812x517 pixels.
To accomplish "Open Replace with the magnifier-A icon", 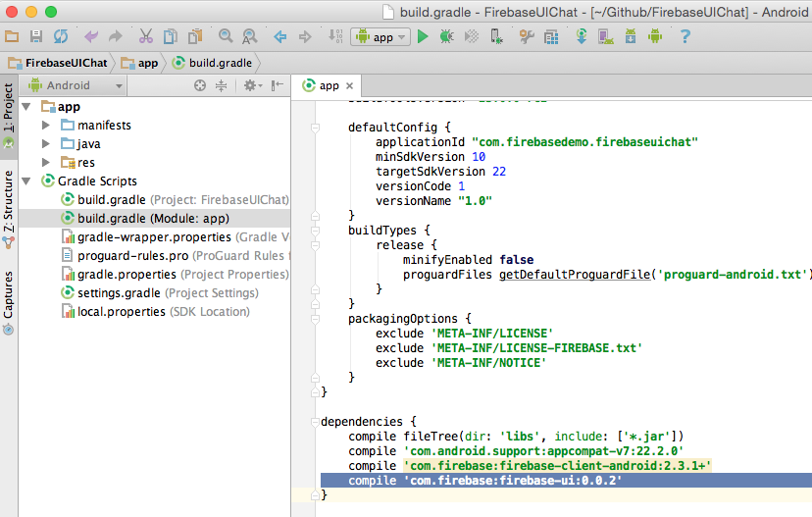I will pos(250,36).
